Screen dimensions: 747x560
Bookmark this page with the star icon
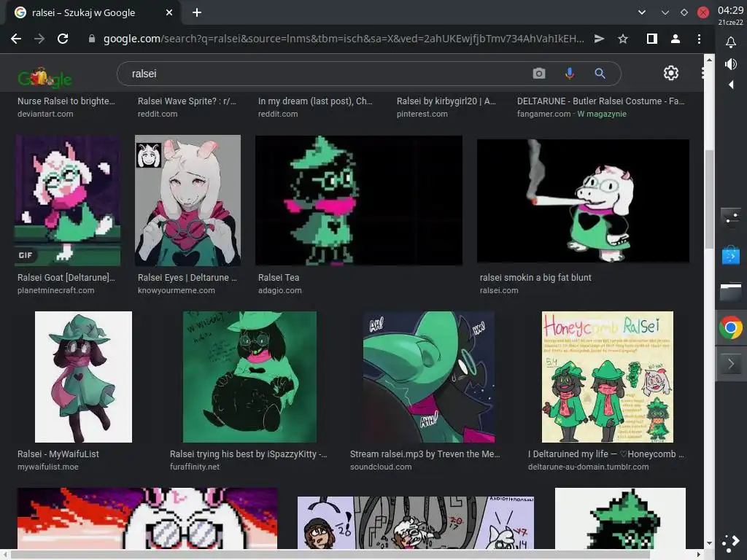pyautogui.click(x=623, y=39)
